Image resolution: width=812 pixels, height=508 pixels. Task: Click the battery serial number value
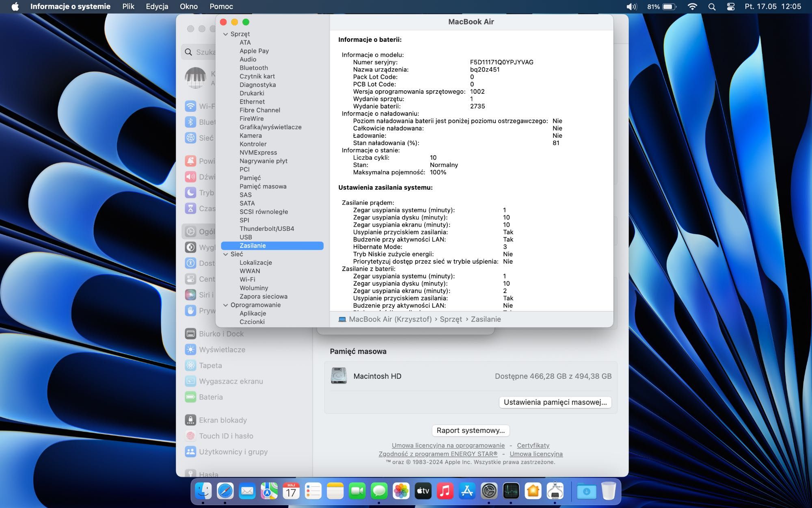click(x=502, y=62)
